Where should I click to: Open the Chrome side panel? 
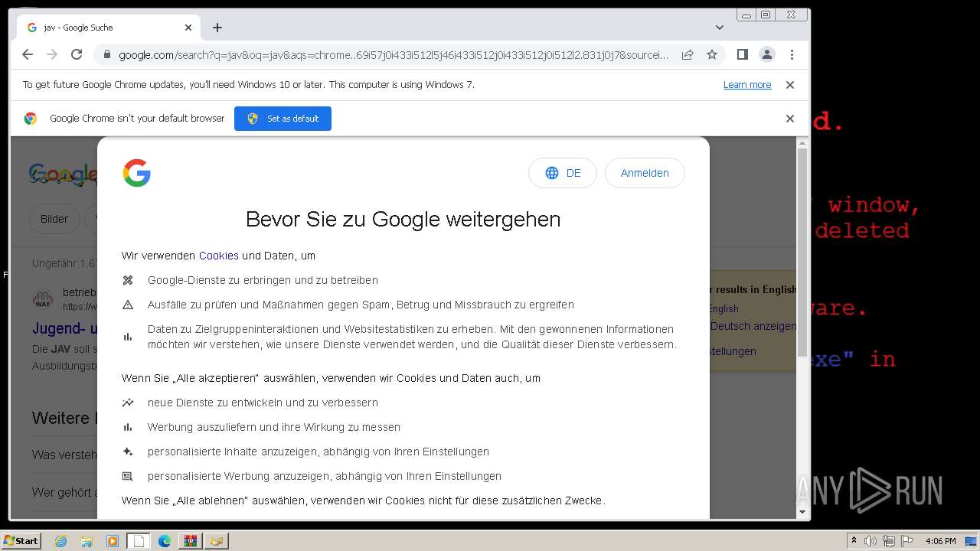click(742, 54)
